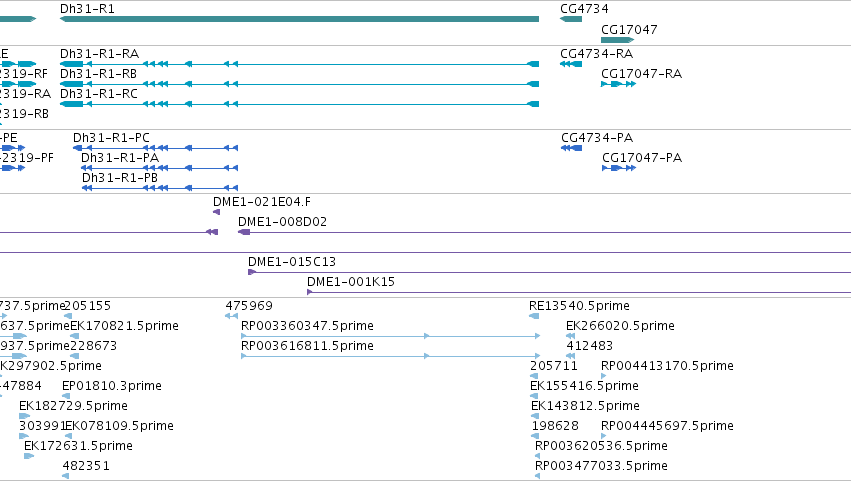
Task: Click the Dh31-R1-RB transcript label
Action: (x=98, y=74)
